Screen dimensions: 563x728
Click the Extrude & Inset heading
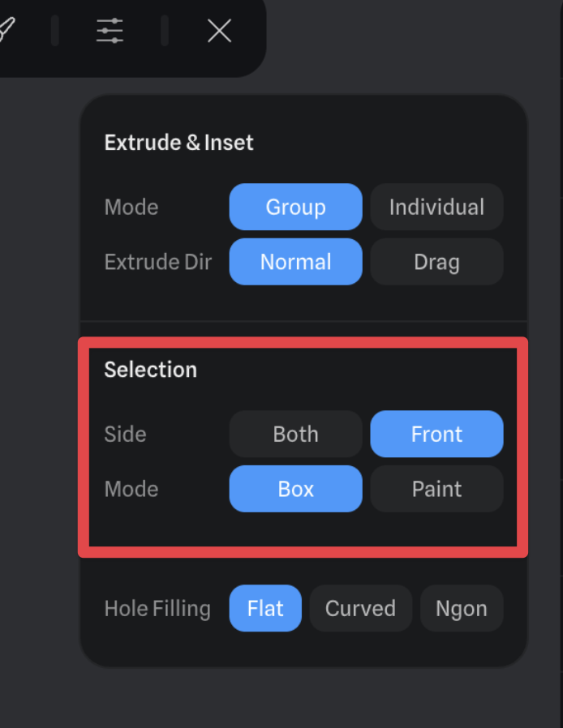[x=178, y=143]
